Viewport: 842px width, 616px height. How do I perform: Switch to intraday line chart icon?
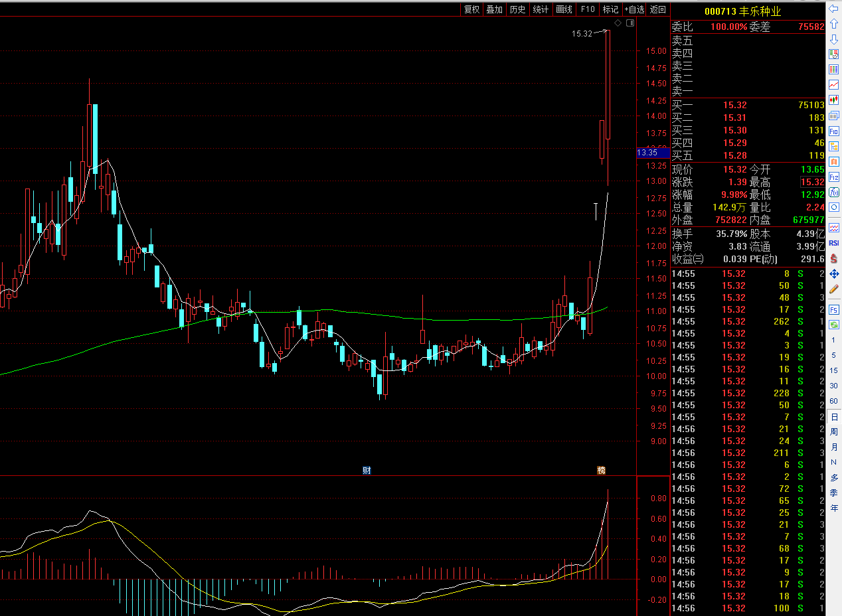833,85
